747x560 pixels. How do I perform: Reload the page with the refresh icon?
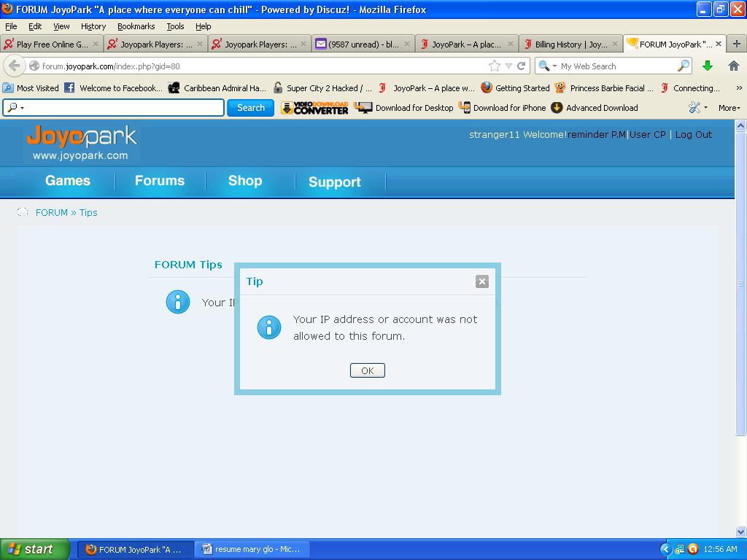522,66
